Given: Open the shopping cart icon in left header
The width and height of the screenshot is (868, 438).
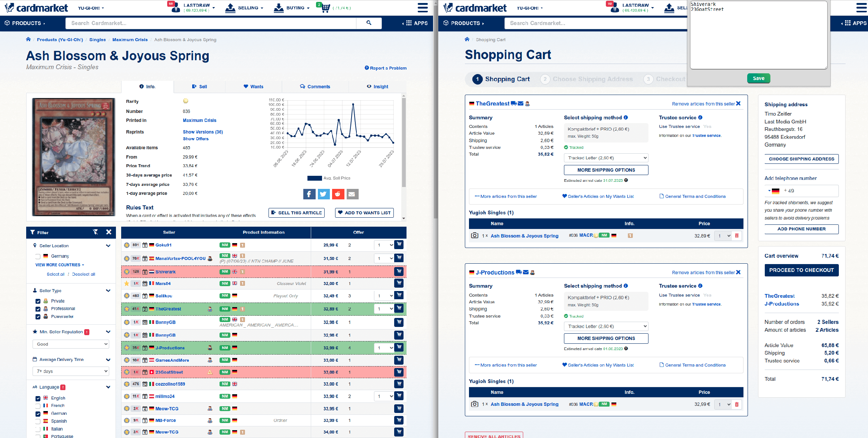Looking at the screenshot, I should pyautogui.click(x=326, y=7).
